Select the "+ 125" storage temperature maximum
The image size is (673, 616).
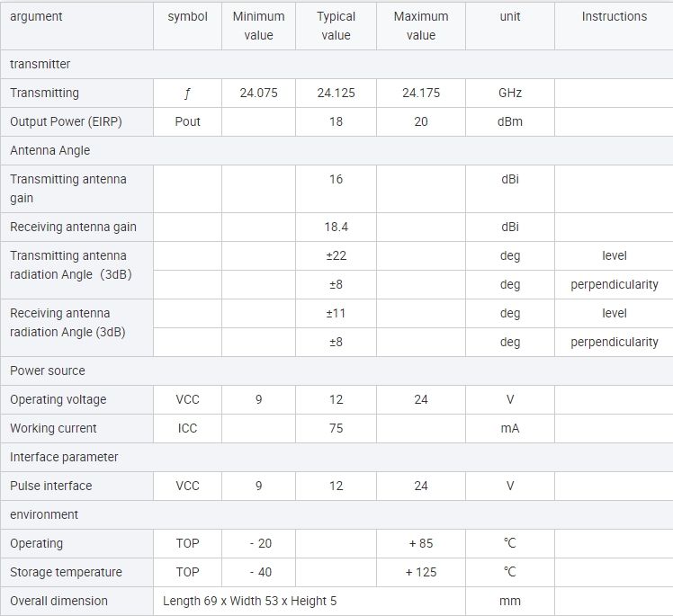click(420, 572)
